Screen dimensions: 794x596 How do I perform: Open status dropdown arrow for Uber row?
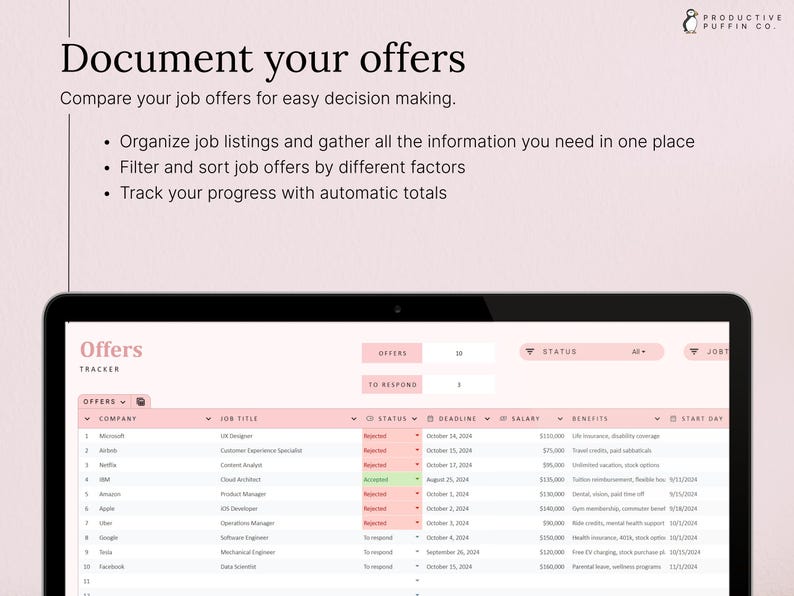click(x=417, y=523)
